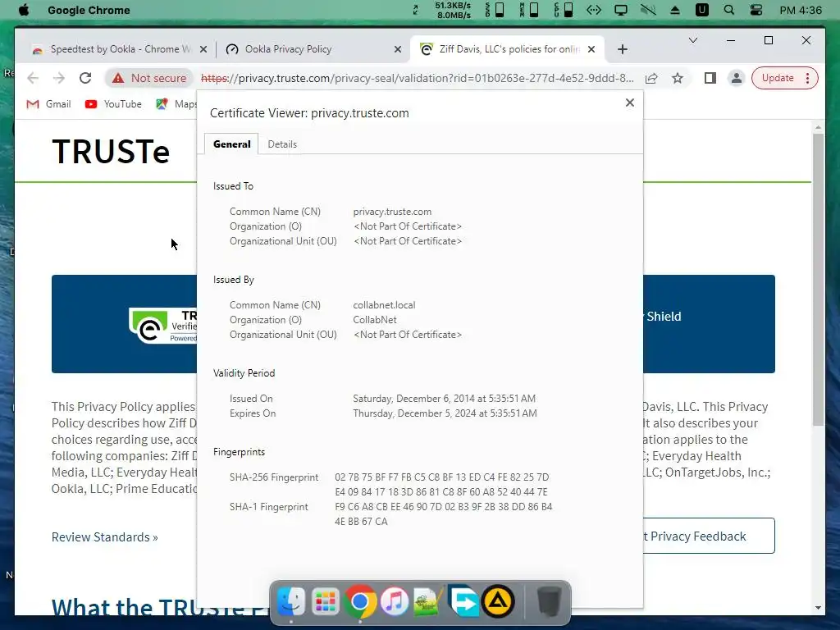Viewport: 840px width, 630px height.
Task: Toggle the side panel
Action: pos(710,78)
